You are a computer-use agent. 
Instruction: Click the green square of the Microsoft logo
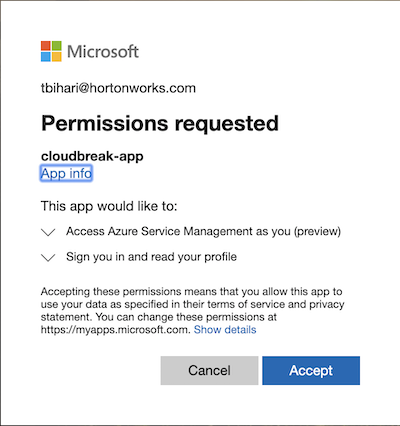coord(57,46)
